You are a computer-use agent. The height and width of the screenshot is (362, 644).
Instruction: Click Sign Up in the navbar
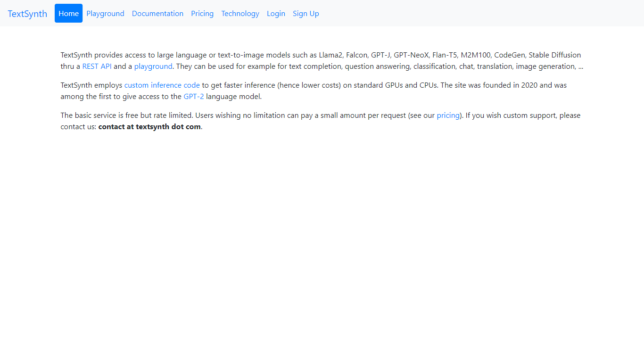[305, 13]
